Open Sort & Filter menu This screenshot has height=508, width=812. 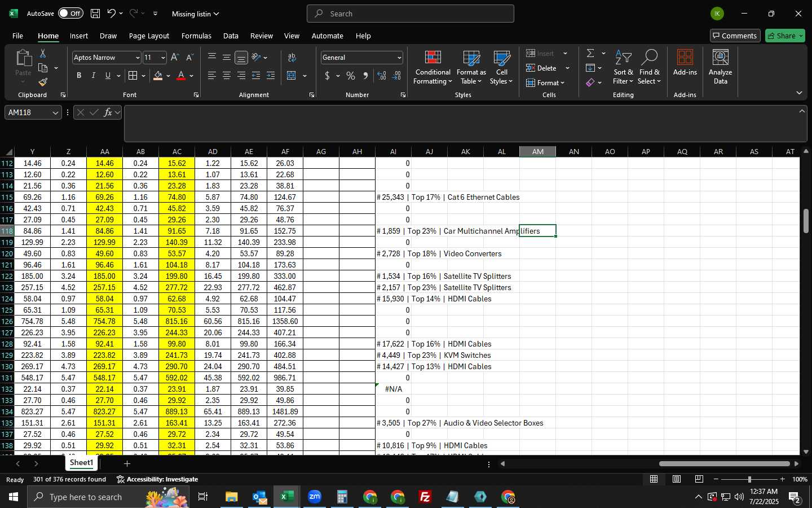623,68
